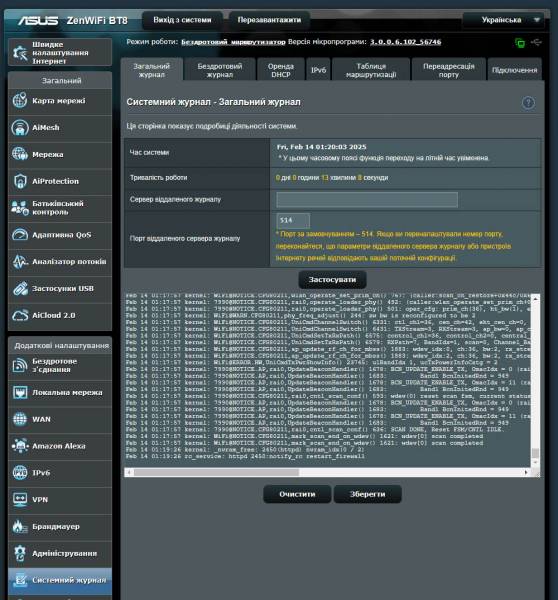Click the log vertical scrollbar thumb

535,453
